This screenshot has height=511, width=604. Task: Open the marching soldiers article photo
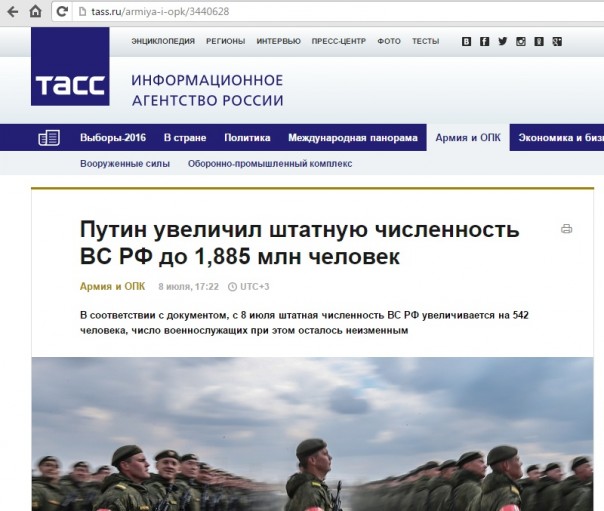312,434
